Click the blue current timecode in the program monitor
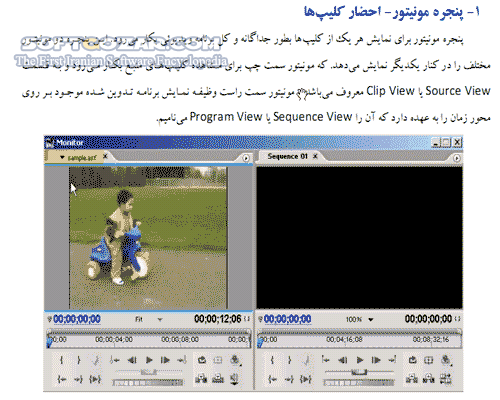 pos(287,319)
